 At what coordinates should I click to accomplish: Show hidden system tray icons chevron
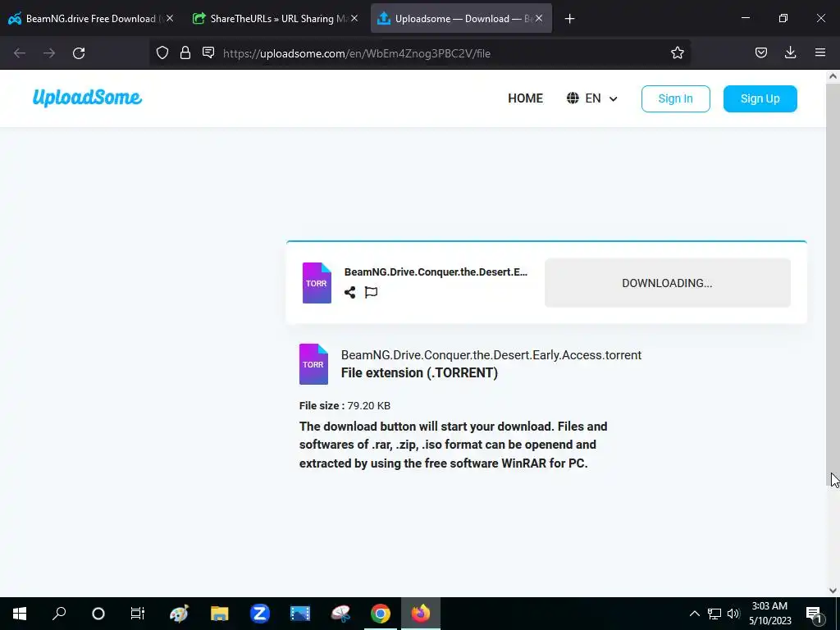(x=694, y=614)
